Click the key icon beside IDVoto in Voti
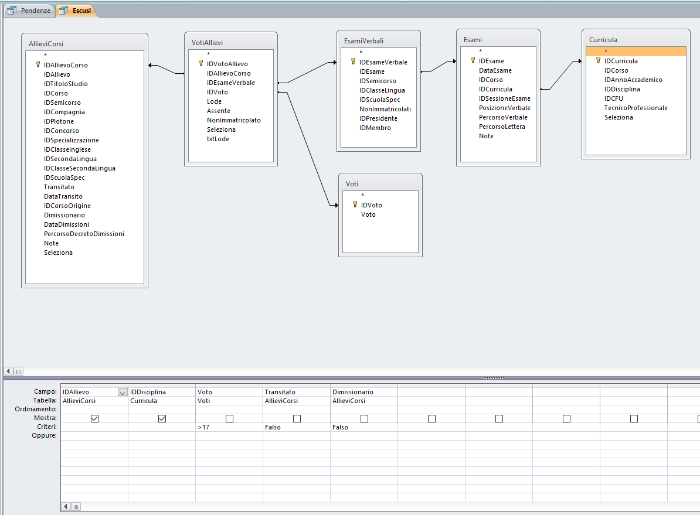 click(x=354, y=205)
